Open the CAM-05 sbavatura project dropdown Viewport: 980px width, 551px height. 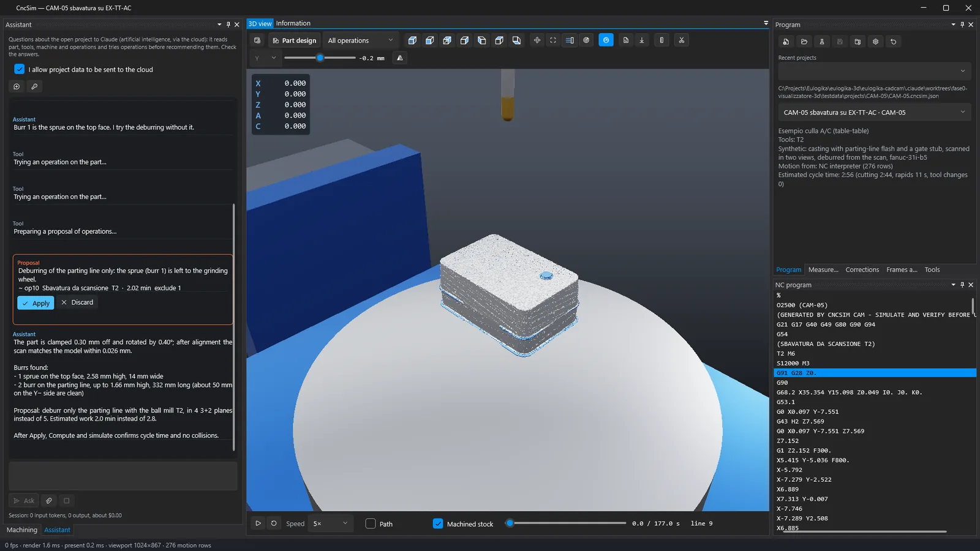tap(874, 113)
